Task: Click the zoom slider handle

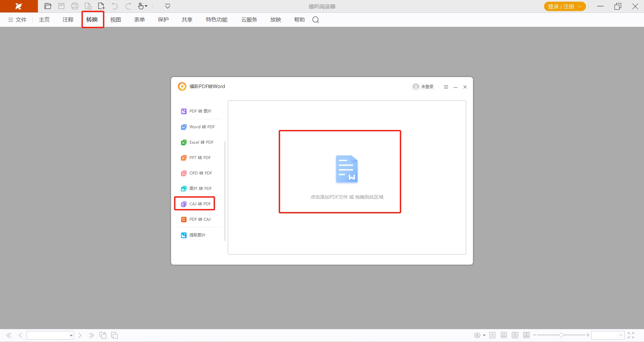Action: (561, 335)
